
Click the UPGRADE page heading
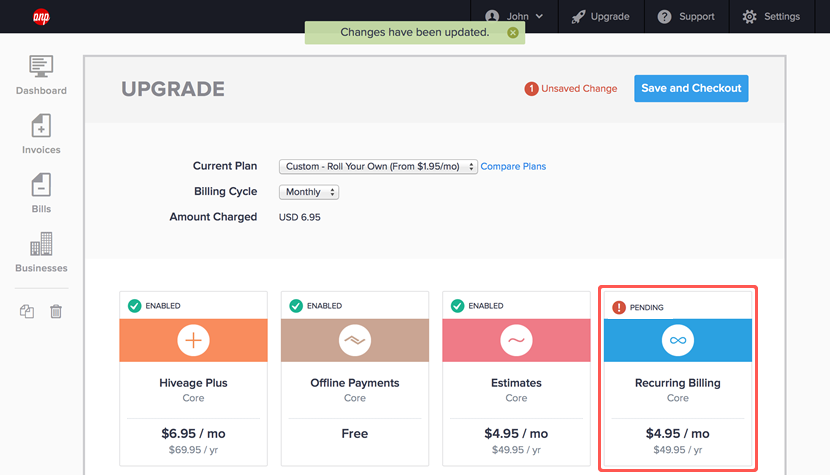coord(173,89)
